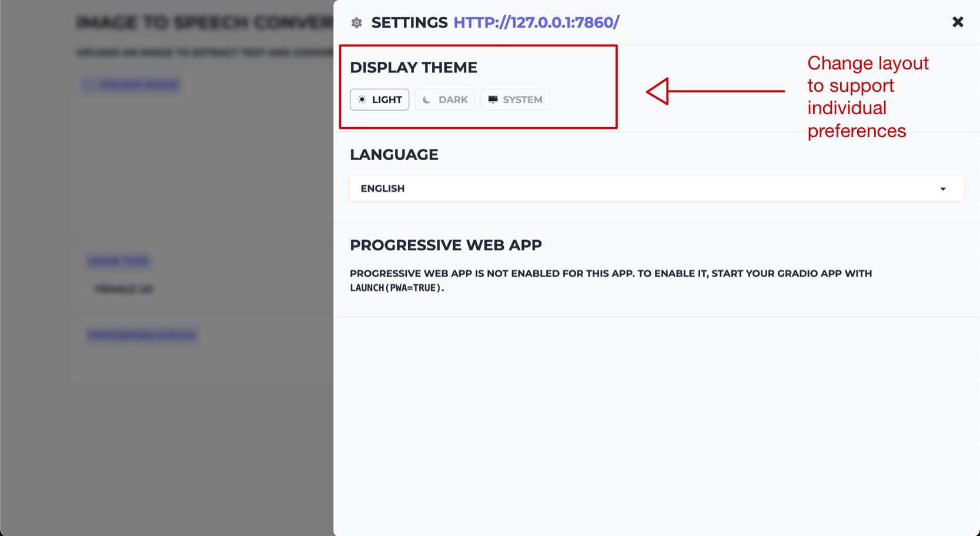
Task: Click the blurred Upload Image label in the background app
Action: (132, 84)
